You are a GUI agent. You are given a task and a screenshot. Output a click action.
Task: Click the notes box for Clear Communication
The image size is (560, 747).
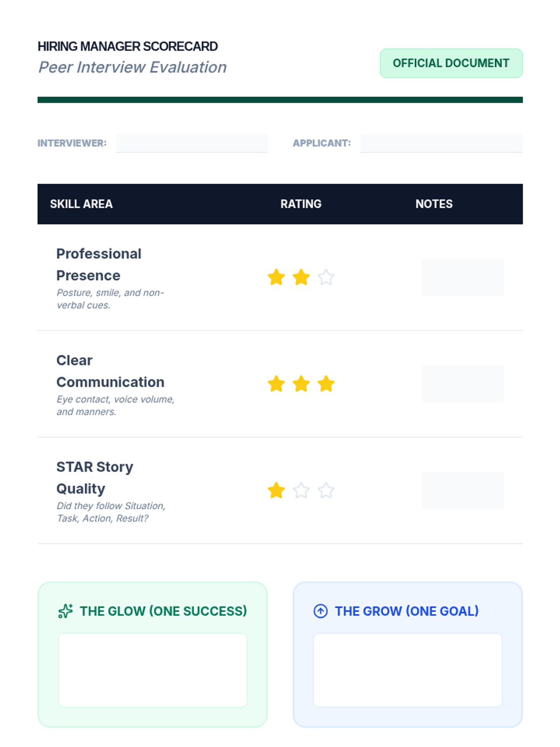pyautogui.click(x=463, y=384)
